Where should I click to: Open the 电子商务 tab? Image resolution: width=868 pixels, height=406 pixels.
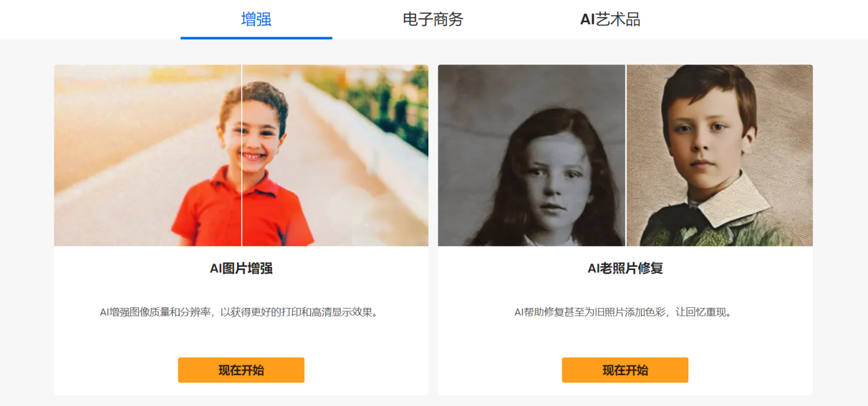point(433,19)
